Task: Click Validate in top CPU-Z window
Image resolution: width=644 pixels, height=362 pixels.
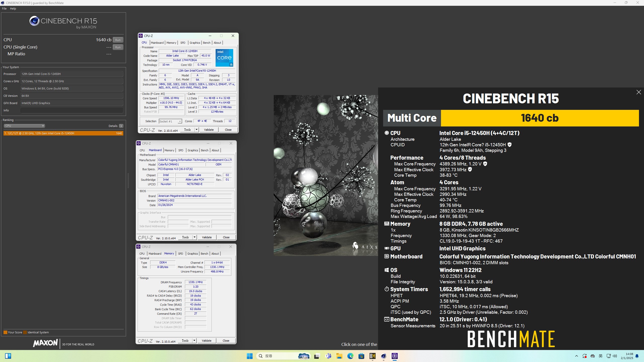Action: pyautogui.click(x=209, y=130)
